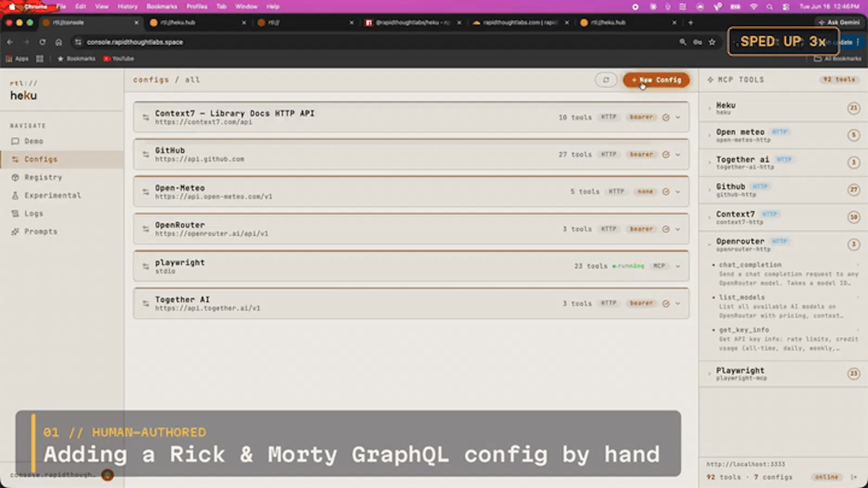Click the none auth tag on Open-Meteo

click(x=645, y=191)
